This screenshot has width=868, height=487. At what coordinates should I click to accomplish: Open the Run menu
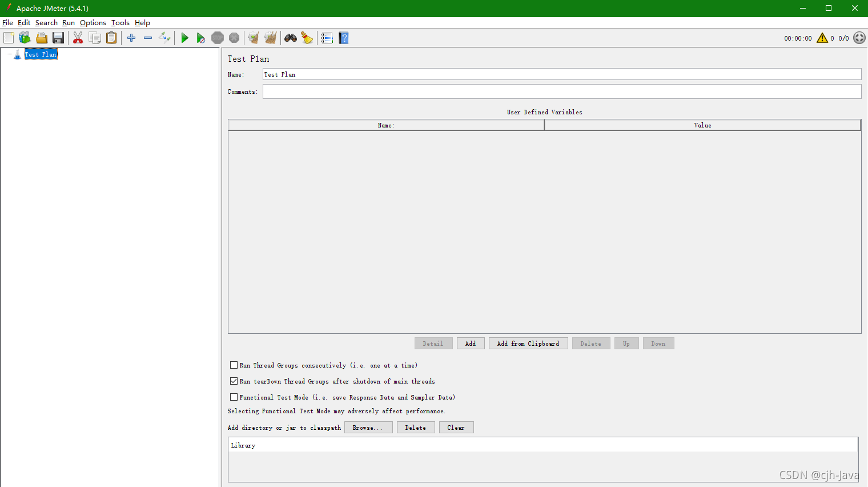point(69,23)
